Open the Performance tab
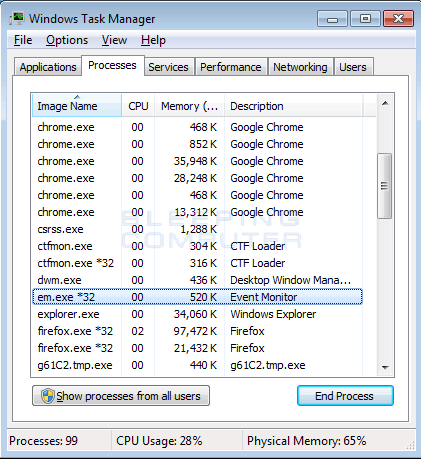Image resolution: width=421 pixels, height=459 pixels. (231, 67)
